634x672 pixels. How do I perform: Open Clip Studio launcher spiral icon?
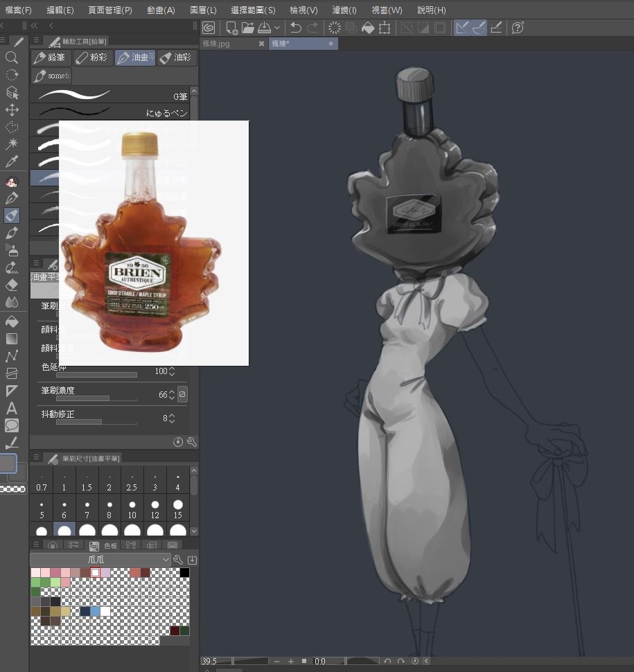coord(209,28)
